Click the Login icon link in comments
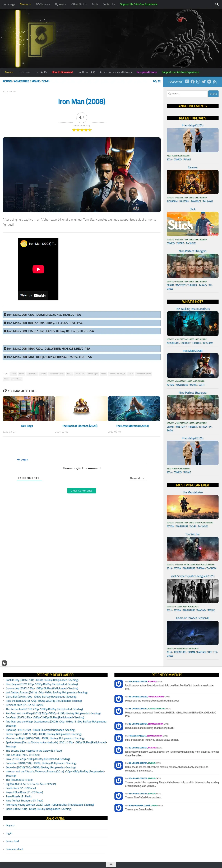The width and height of the screenshot is (222, 868). tap(22, 460)
